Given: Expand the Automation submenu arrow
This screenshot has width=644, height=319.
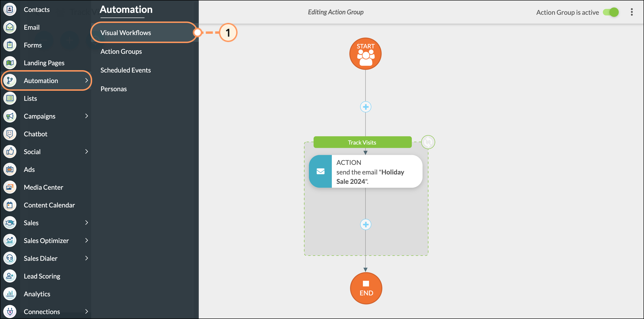Looking at the screenshot, I should tap(87, 80).
